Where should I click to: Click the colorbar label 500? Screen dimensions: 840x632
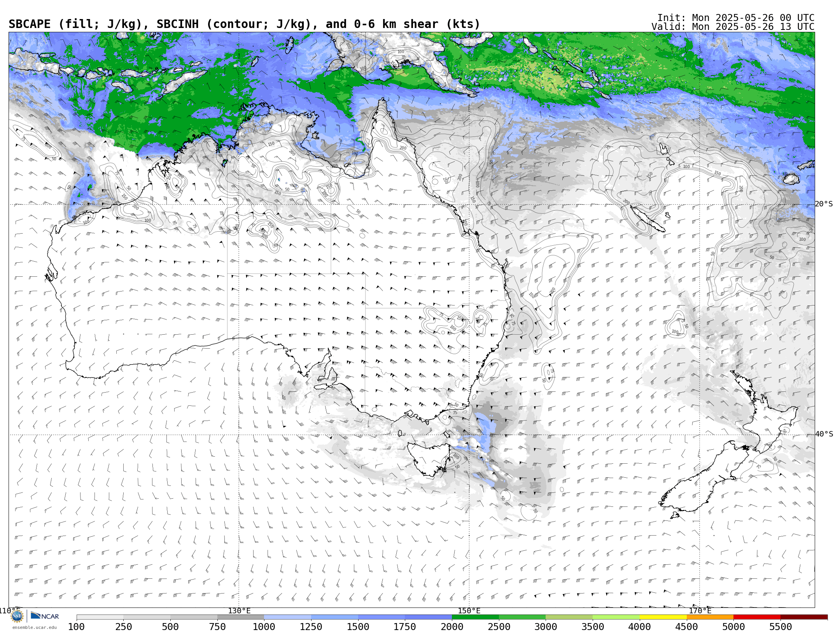pyautogui.click(x=170, y=627)
